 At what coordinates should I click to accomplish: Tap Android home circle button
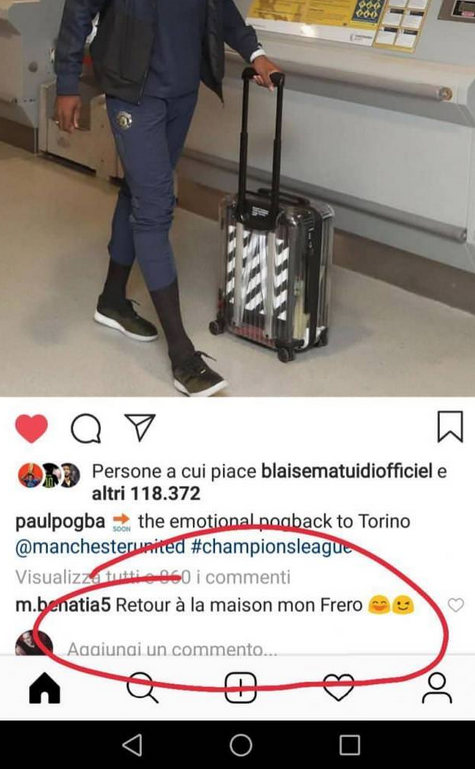coord(241,745)
